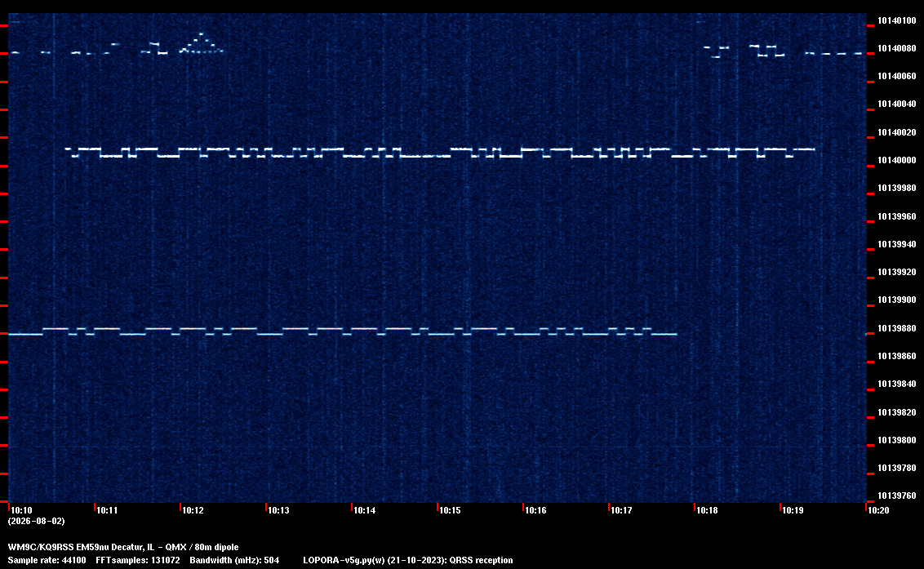The image size is (924, 569).
Task: Select the 10139980 frequency label
Action: (x=896, y=188)
